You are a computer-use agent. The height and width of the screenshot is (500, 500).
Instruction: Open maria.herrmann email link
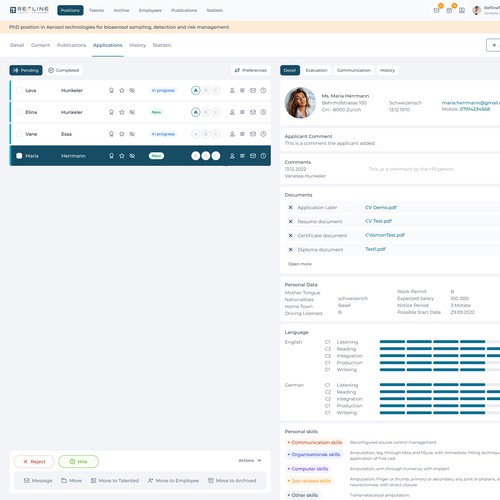471,103
